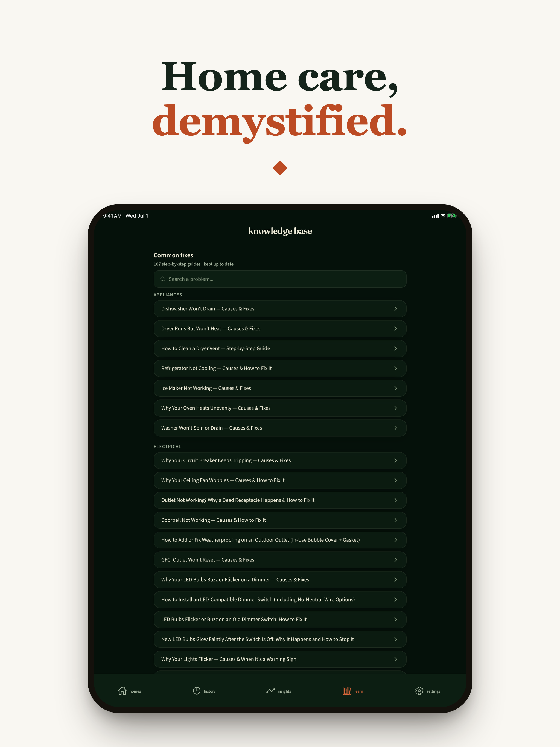
Task: Focus the 'Search a problem...' field
Action: click(280, 279)
